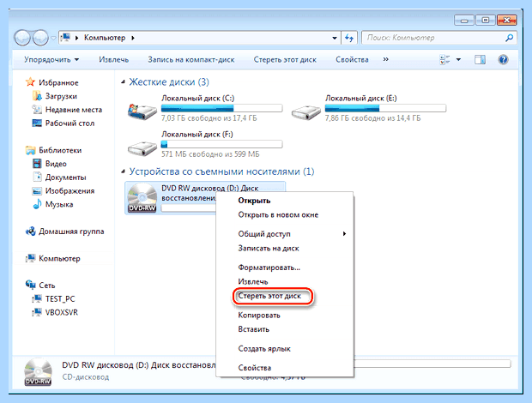The height and width of the screenshot is (403, 532).
Task: Select Домашняя группа in sidebar
Action: pos(71,232)
